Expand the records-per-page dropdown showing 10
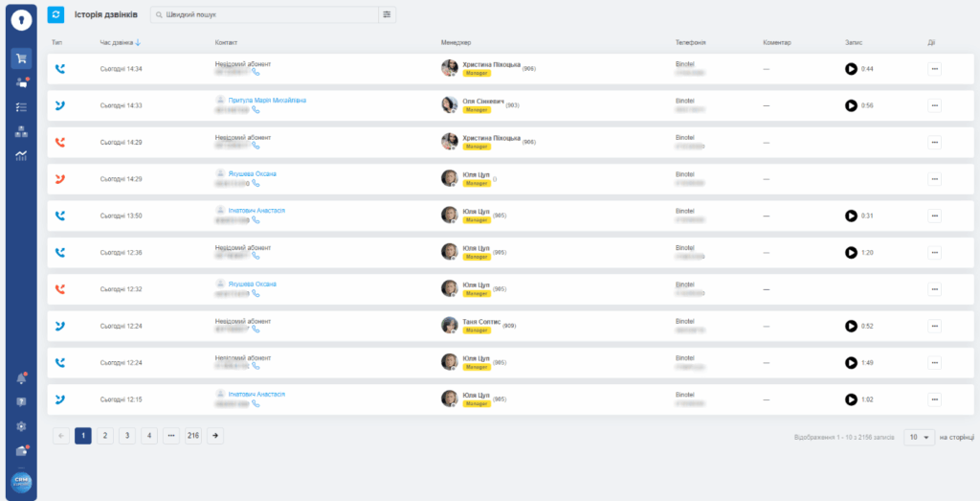The image size is (980, 501). click(x=921, y=437)
